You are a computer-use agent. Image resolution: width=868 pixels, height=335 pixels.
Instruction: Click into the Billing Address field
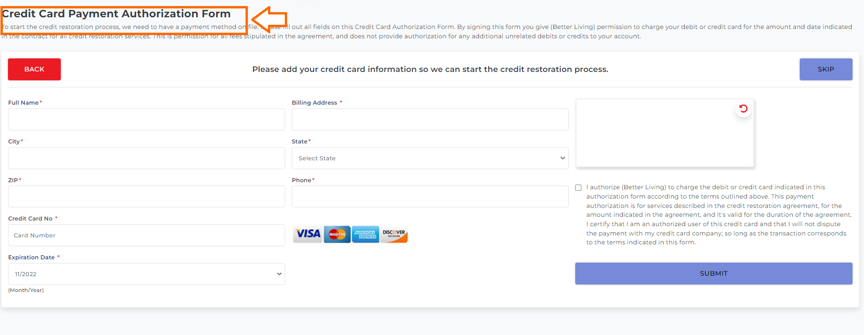coord(430,120)
